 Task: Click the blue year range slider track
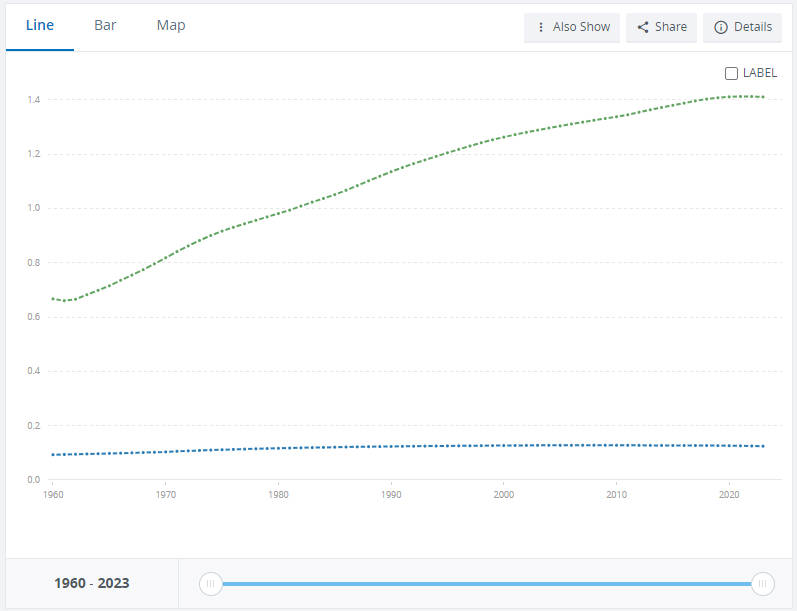pos(486,584)
